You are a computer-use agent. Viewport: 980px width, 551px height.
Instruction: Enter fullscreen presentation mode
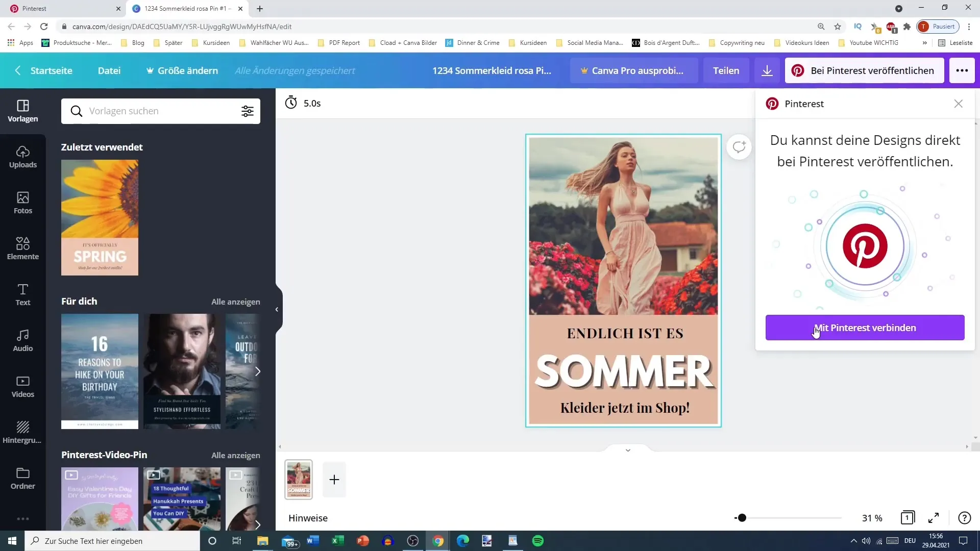(x=934, y=518)
